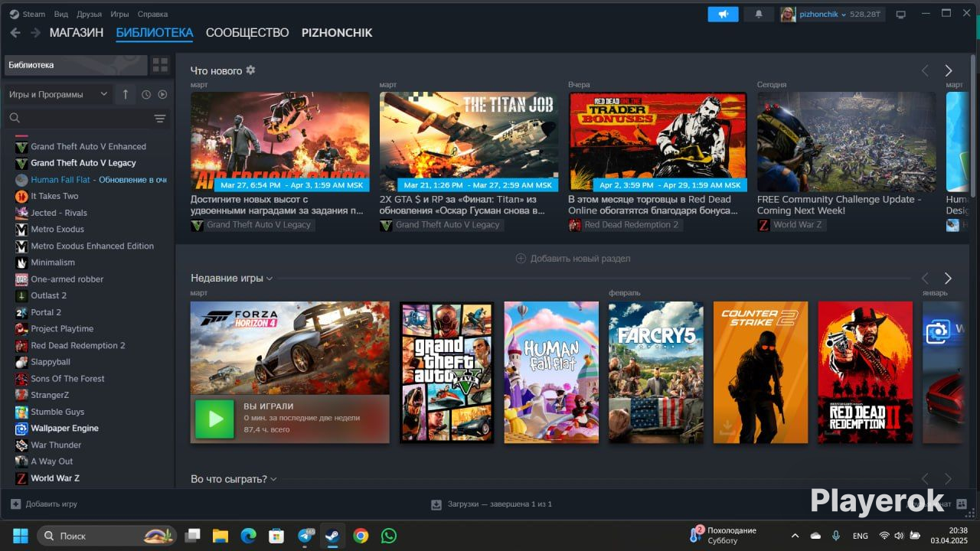Open File Explorer from the taskbar
This screenshot has width=980, height=551.
click(220, 536)
